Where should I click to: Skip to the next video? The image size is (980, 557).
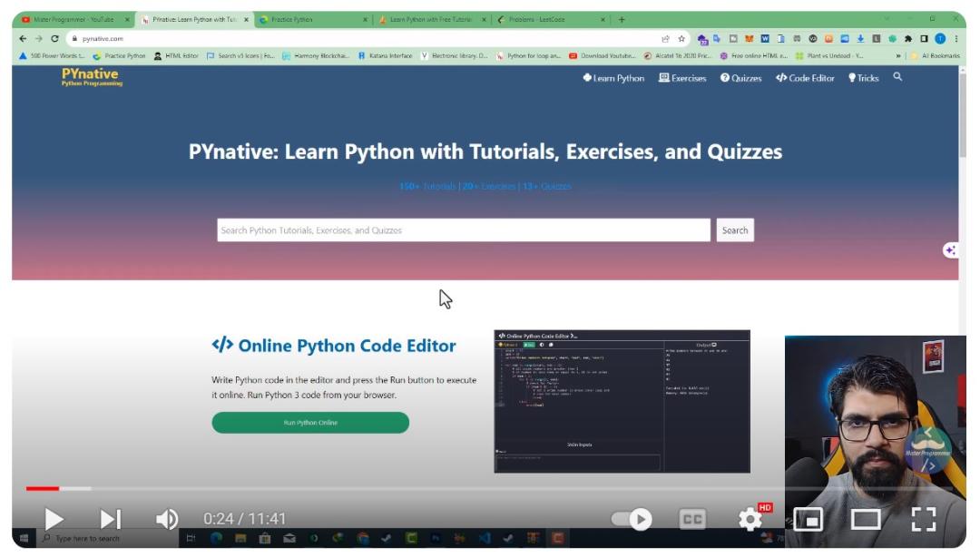tap(111, 519)
